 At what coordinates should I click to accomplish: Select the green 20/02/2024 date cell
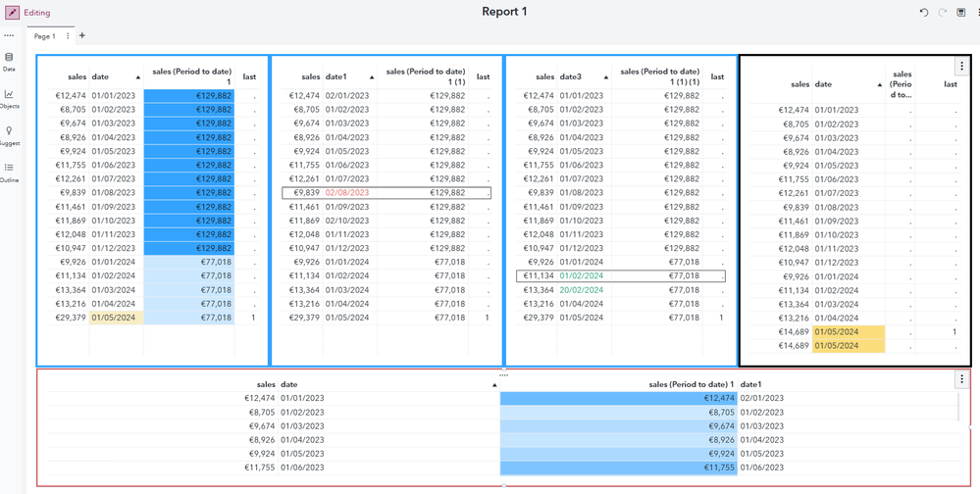click(x=582, y=290)
